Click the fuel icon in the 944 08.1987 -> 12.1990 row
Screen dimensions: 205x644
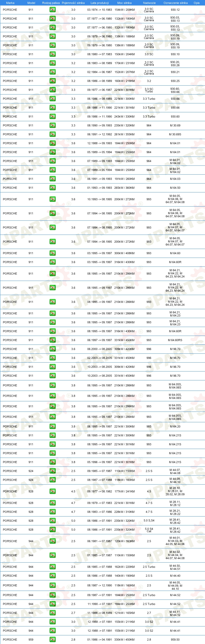coord(52,585)
